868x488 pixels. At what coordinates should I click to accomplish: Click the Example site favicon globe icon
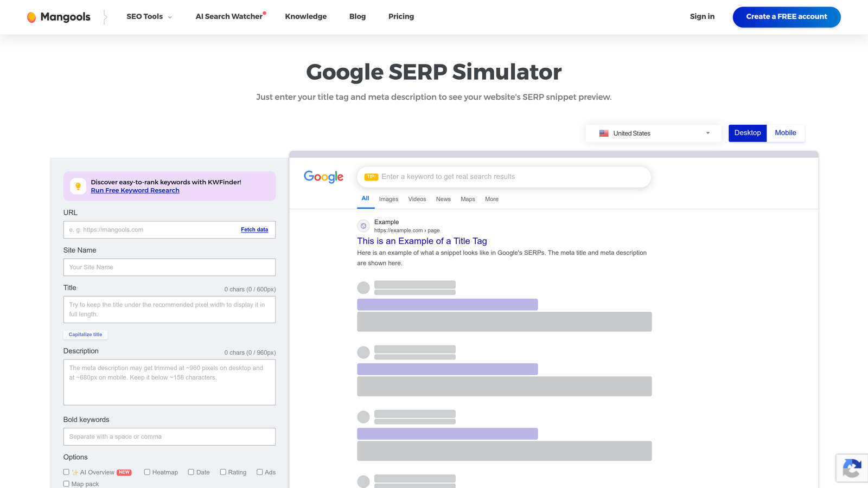click(363, 226)
